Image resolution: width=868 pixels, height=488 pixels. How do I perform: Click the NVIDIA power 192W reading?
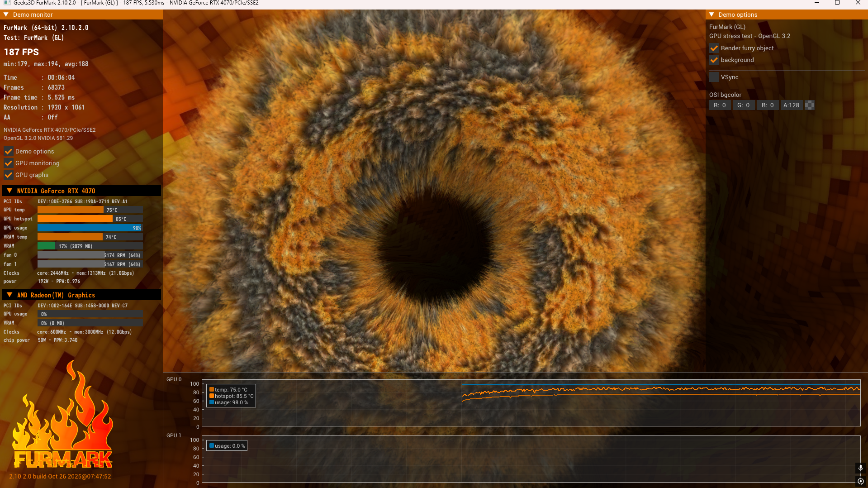(x=59, y=281)
